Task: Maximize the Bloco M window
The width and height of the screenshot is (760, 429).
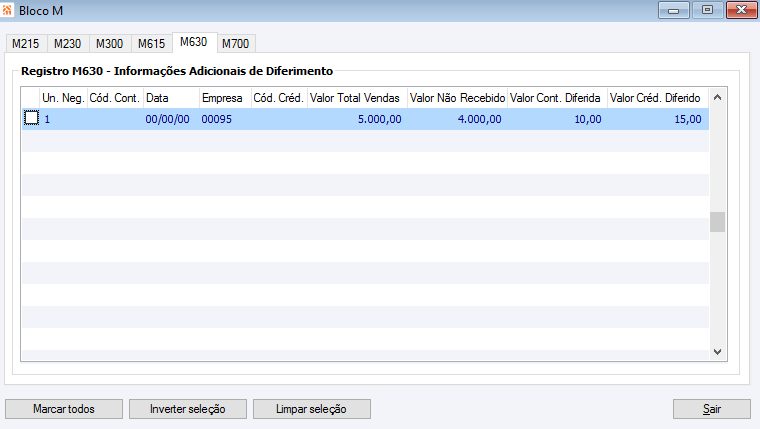Action: [x=708, y=10]
